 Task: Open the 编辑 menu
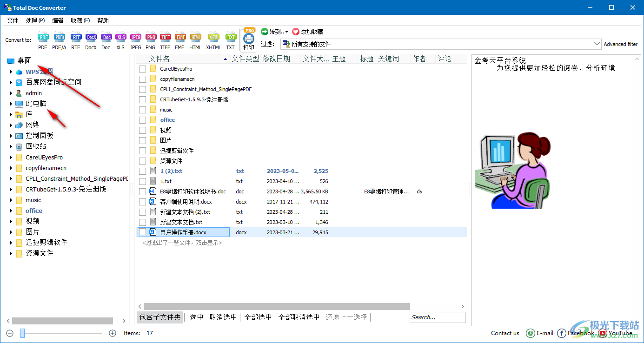click(58, 20)
